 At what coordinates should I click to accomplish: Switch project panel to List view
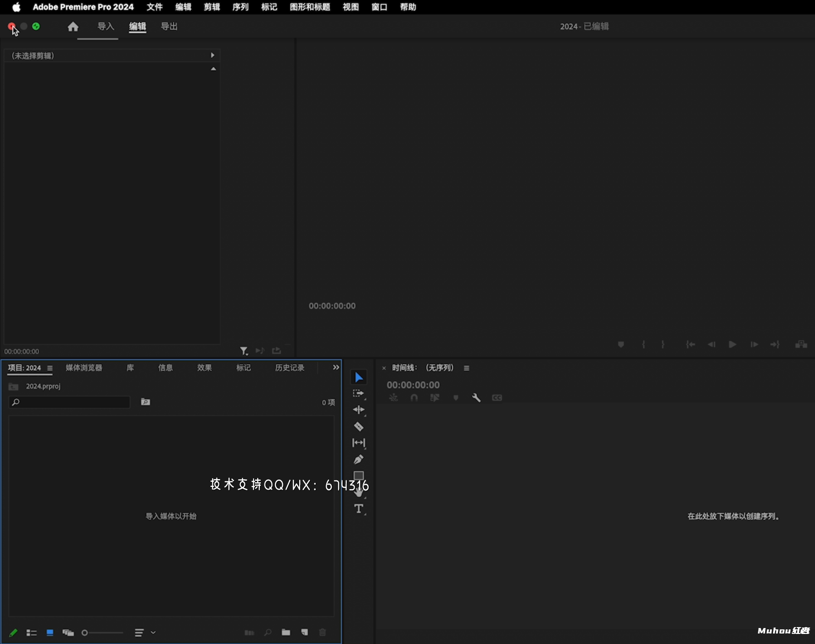pyautogui.click(x=32, y=633)
